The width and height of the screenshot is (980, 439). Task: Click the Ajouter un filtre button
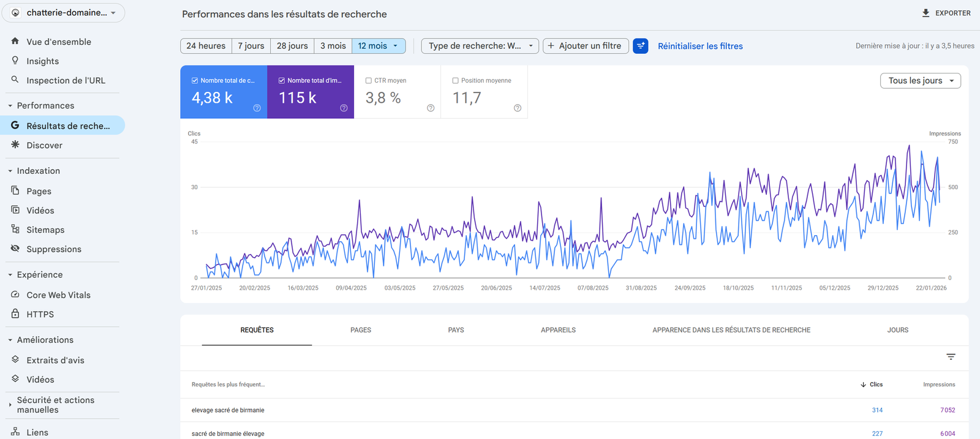point(585,46)
